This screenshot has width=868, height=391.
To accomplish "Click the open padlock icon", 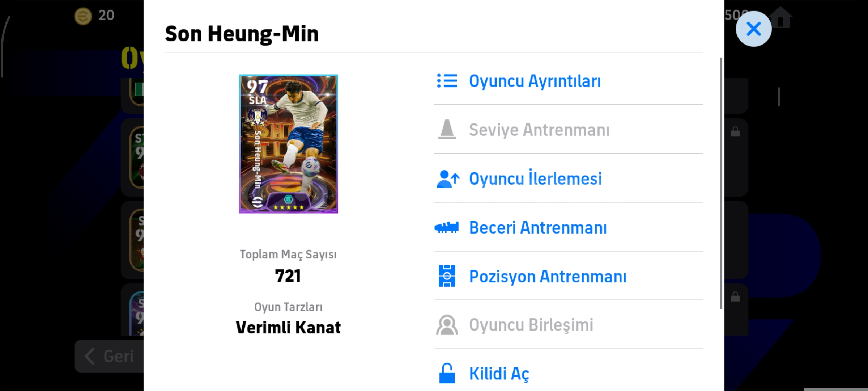I will [x=447, y=373].
